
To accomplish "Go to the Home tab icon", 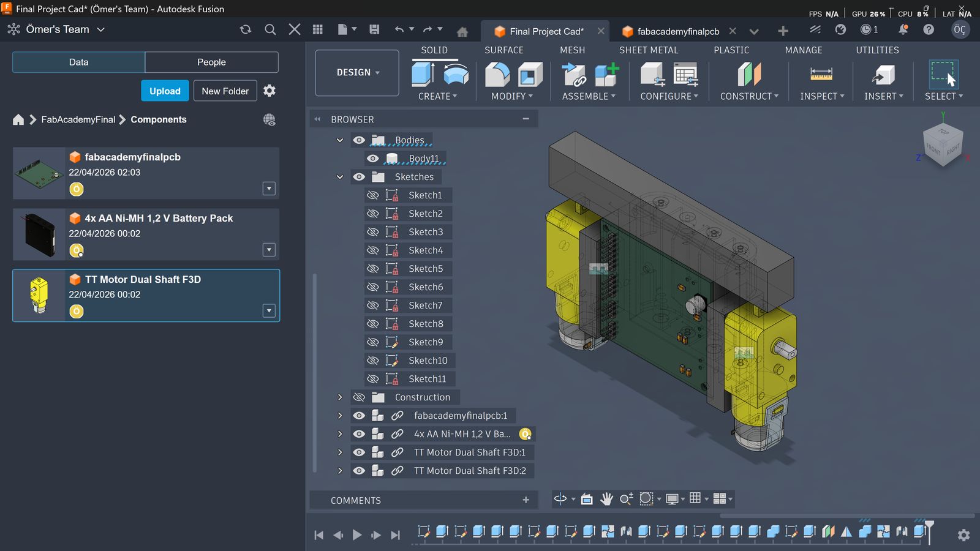I will pos(462,31).
